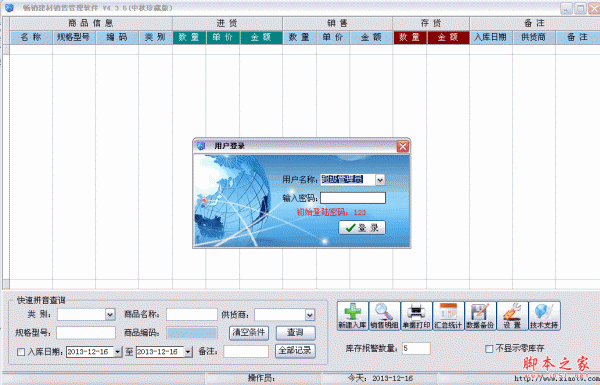
Task: Click the 规格型号 column header
Action: pos(73,37)
